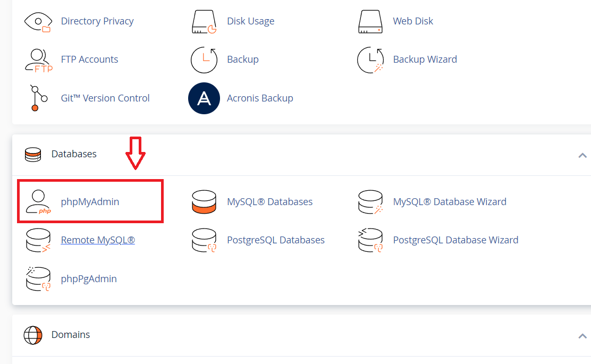Click the PostgreSQL Databases icon
This screenshot has width=591, height=364.
tap(204, 240)
